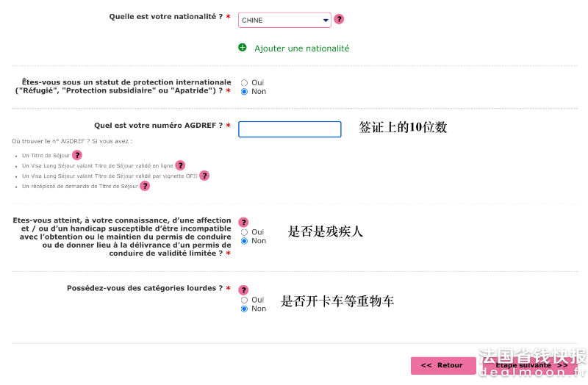Open help for Visa validé par vignette OFII
Viewport: 588px width, 385px height.
204,176
